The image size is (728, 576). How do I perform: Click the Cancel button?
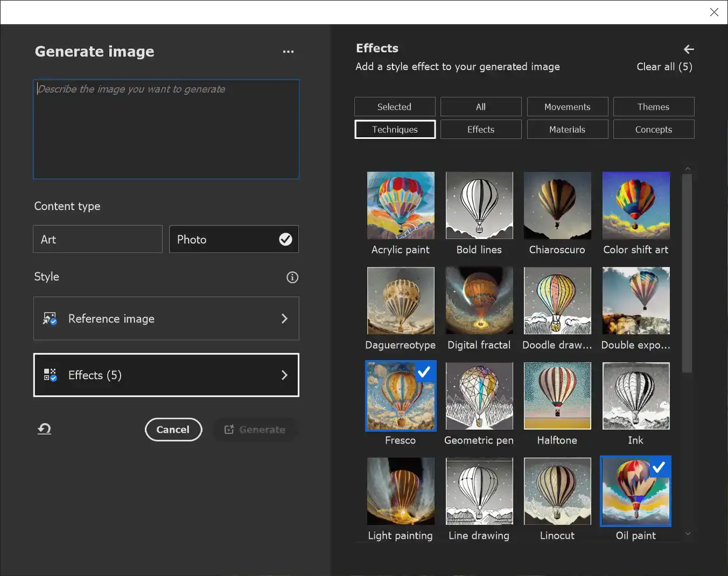point(173,429)
